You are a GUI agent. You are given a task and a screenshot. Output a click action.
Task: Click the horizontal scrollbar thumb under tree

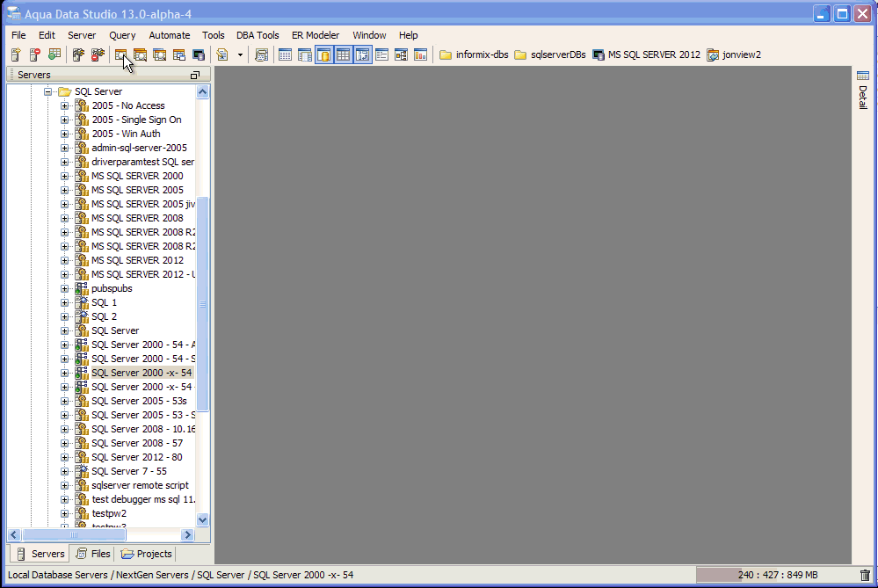[x=73, y=534]
